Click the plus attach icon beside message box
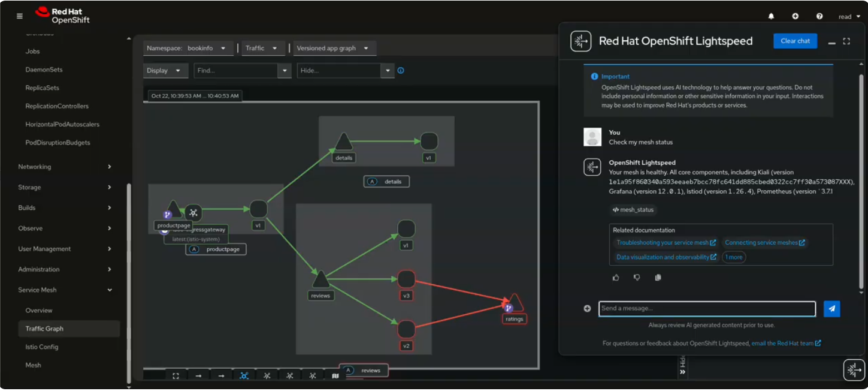 click(587, 309)
